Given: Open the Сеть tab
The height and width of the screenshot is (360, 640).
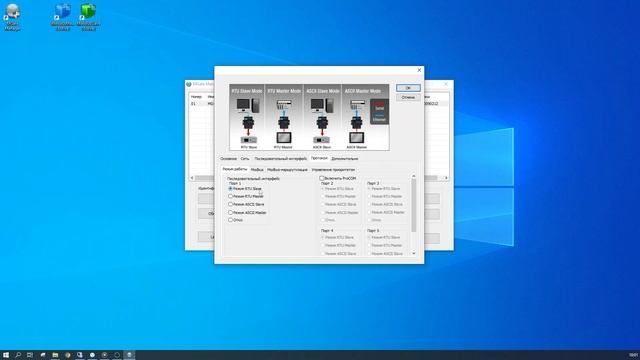Looking at the screenshot, I should 245,158.
